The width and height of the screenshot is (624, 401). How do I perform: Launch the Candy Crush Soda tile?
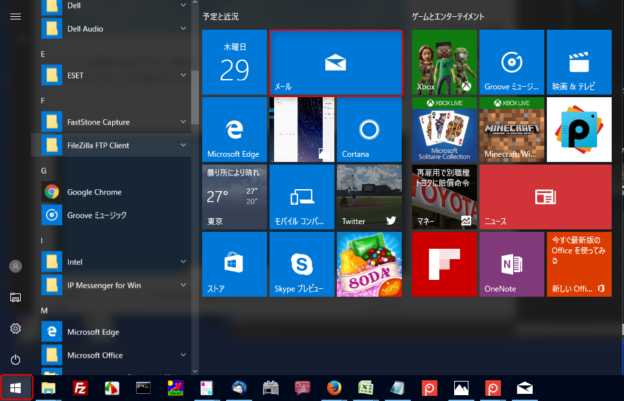[x=369, y=265]
